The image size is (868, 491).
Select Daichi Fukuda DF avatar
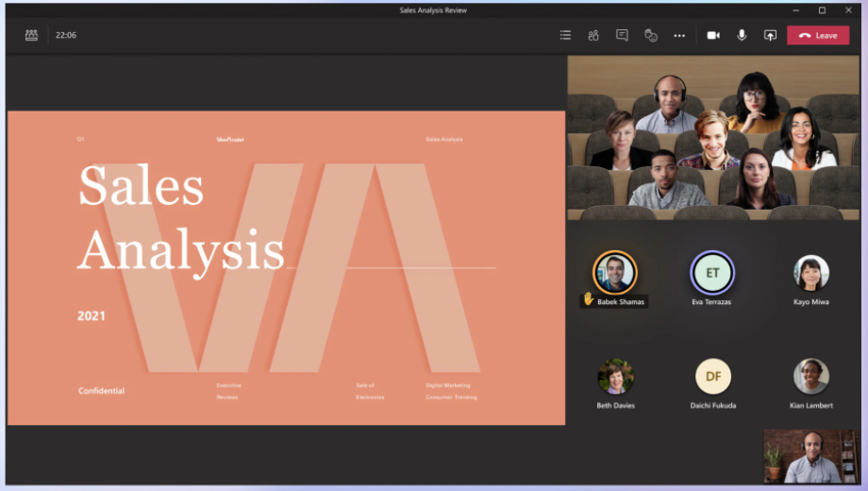point(713,376)
